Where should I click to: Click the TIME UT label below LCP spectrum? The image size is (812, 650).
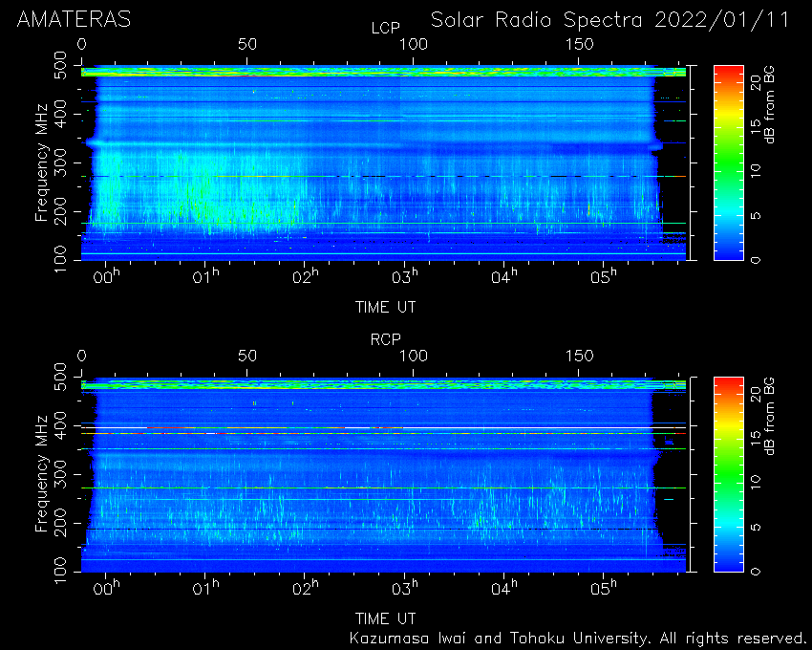click(x=385, y=308)
